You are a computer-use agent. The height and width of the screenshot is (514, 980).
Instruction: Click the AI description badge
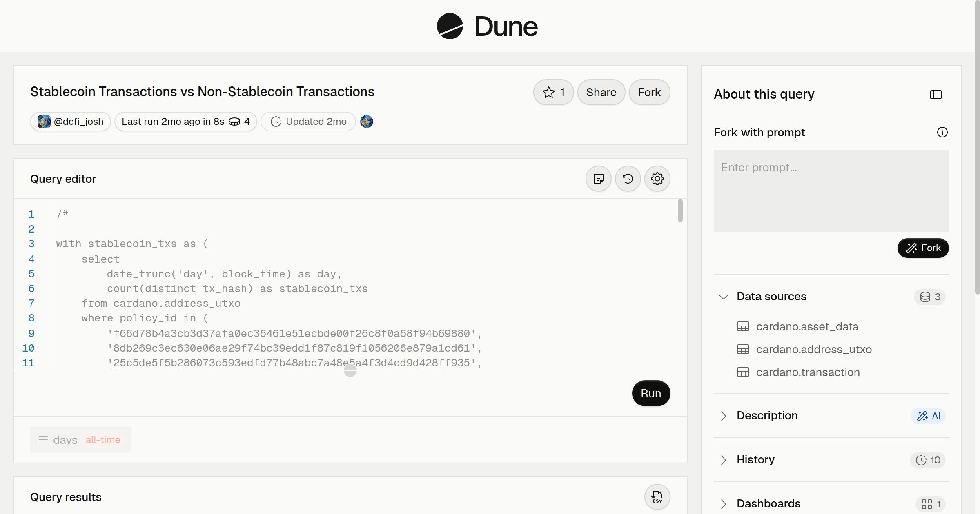pyautogui.click(x=928, y=416)
